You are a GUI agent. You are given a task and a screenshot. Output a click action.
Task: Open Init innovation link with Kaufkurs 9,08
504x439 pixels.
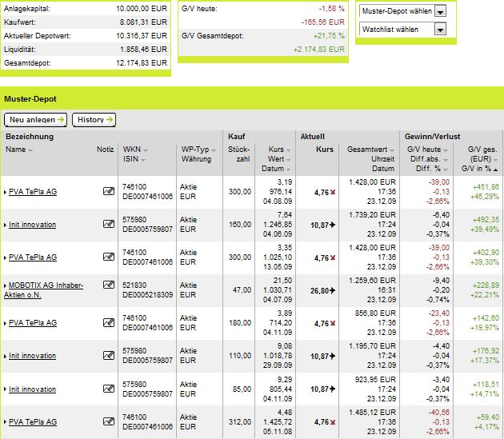[33, 356]
